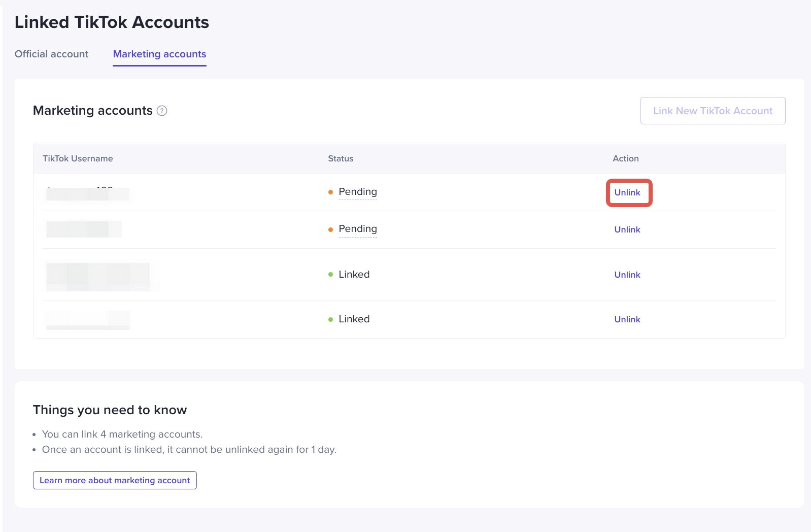
Task: Click the help icon beside Marketing accounts heading
Action: click(162, 111)
